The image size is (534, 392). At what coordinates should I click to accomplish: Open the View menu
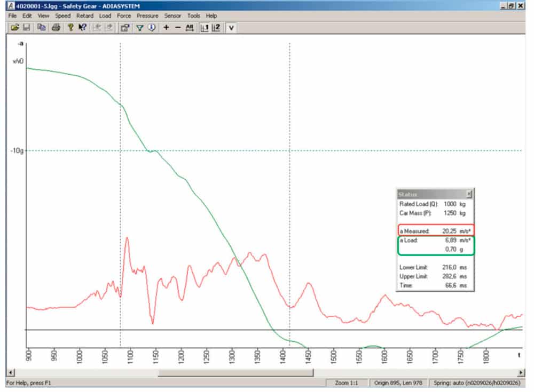pos(44,15)
